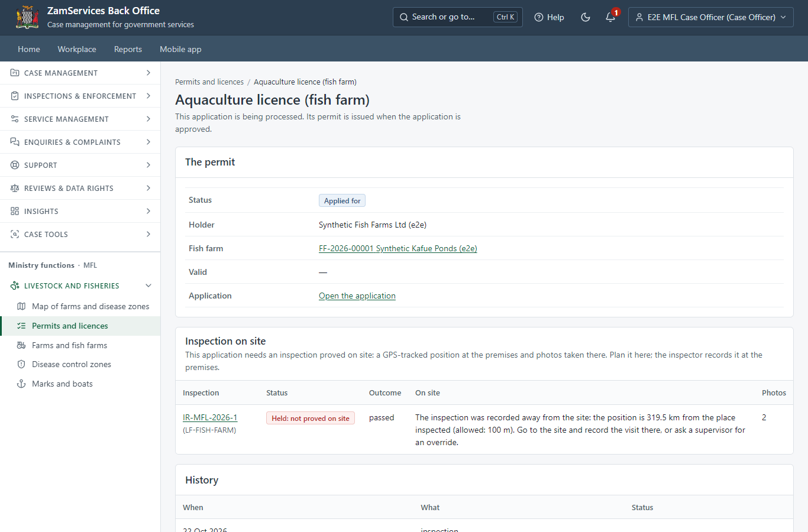The image size is (808, 532).
Task: Click the Reviews & Data Rights scales icon
Action: pos(15,188)
